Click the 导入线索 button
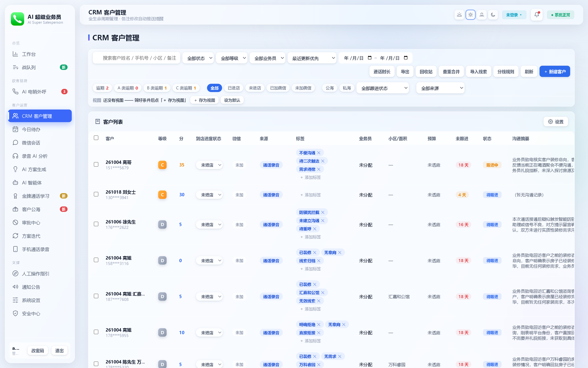 [x=478, y=71]
